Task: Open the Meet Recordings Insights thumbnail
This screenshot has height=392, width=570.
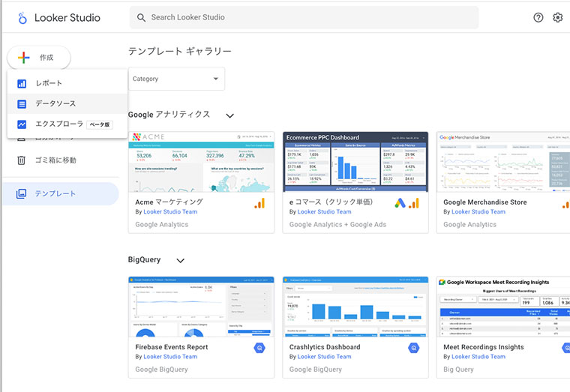Action: tap(503, 307)
